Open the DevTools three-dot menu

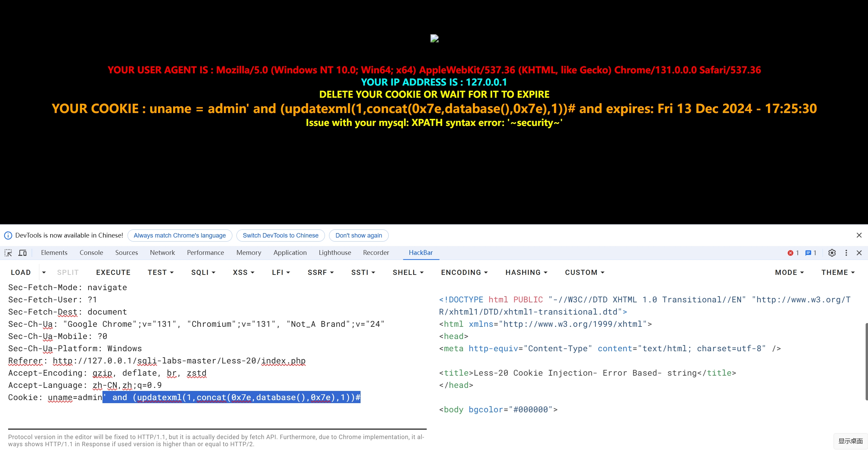point(846,253)
